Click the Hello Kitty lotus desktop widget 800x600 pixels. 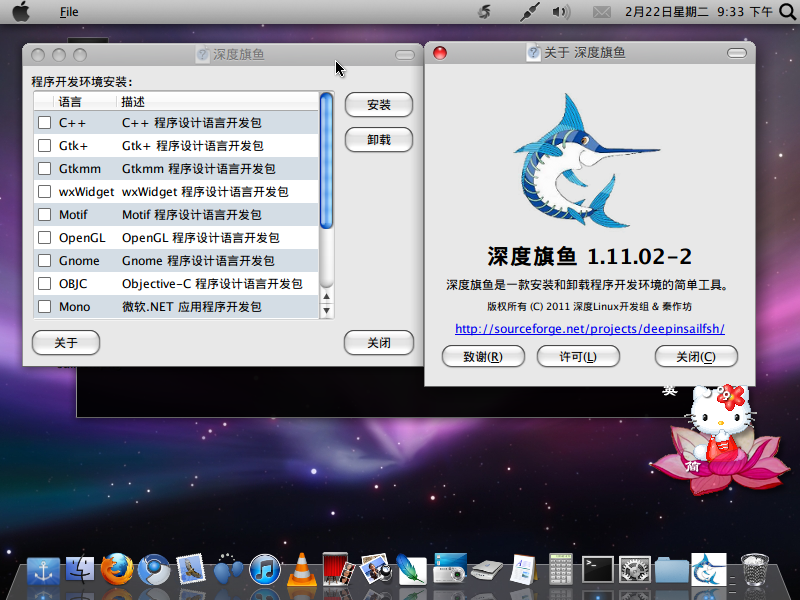click(x=720, y=439)
